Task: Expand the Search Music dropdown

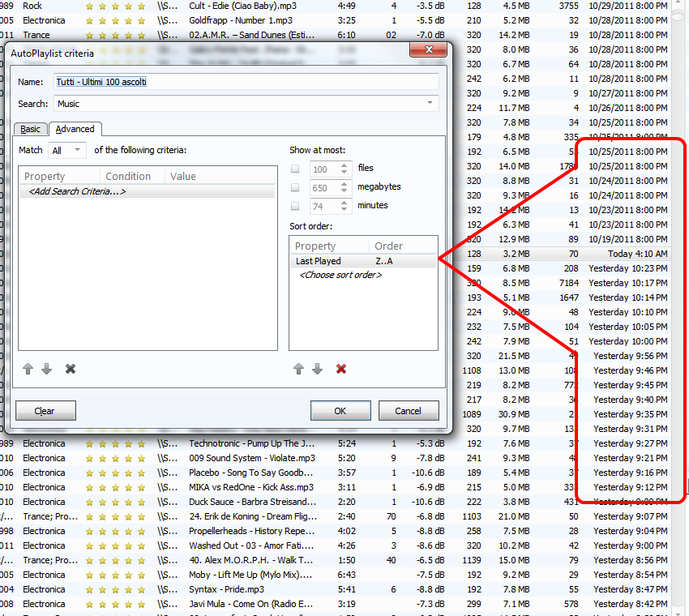Action: click(x=430, y=104)
